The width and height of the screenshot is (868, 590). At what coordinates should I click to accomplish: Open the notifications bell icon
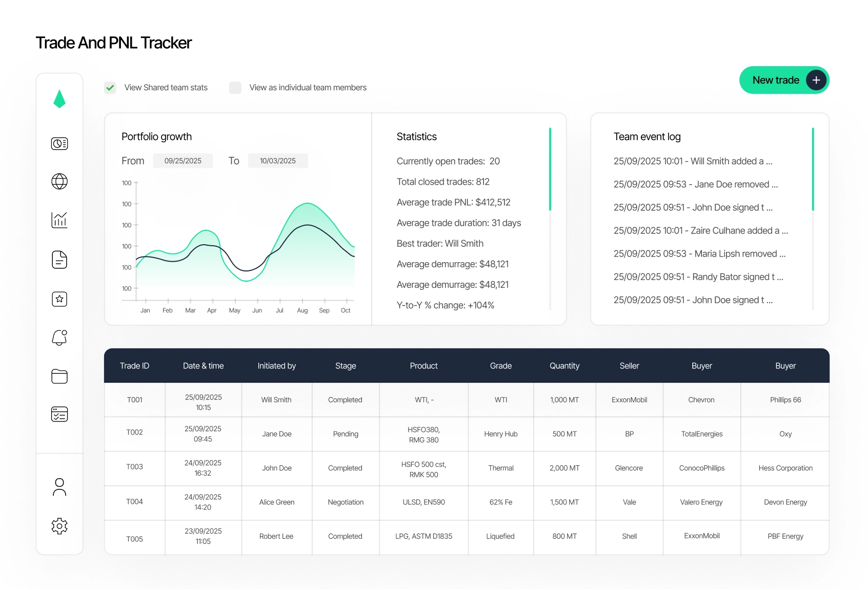[x=59, y=337]
